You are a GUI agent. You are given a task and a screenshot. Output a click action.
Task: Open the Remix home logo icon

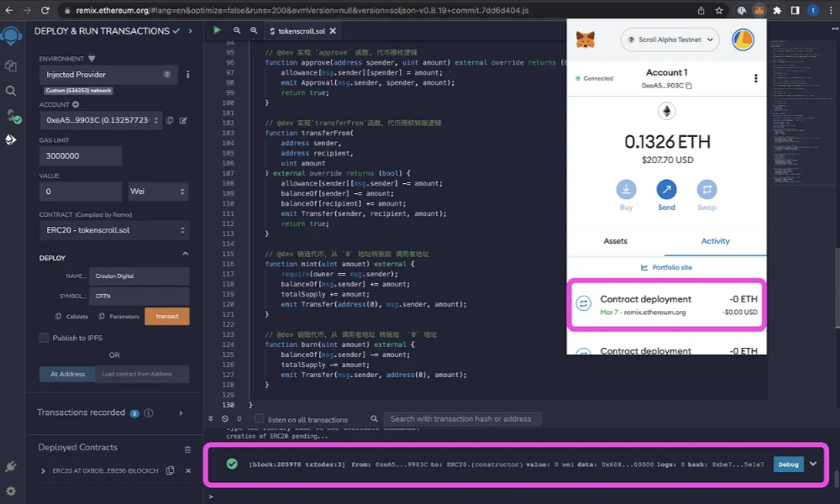(11, 36)
